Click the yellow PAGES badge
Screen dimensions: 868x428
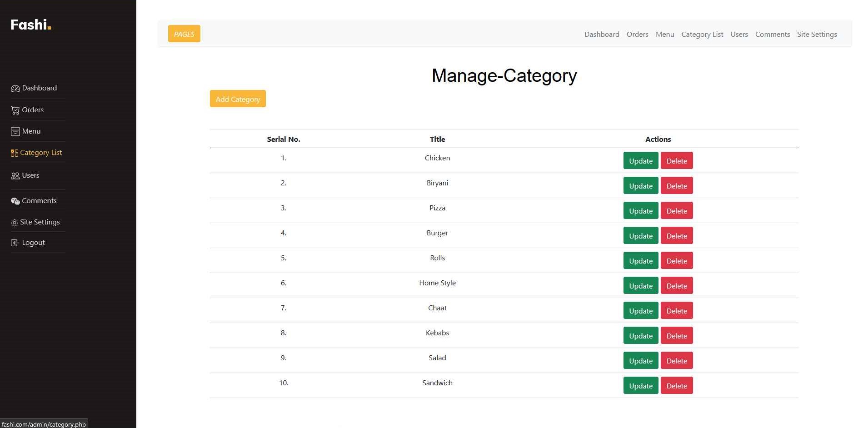pos(184,34)
